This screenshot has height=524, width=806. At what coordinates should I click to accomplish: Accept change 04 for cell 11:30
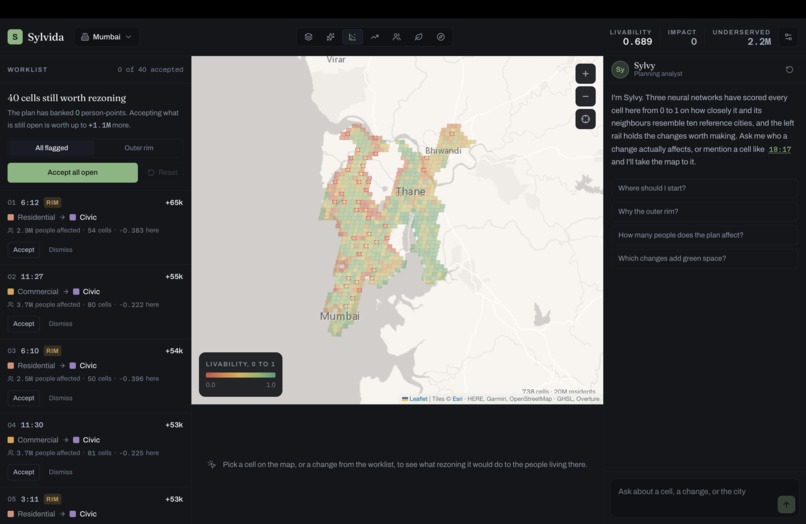coord(24,472)
